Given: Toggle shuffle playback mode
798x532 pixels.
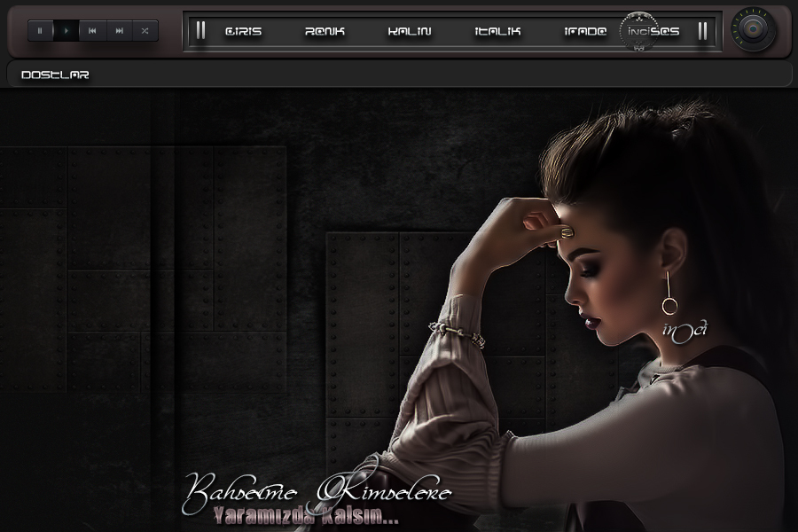Looking at the screenshot, I should point(145,30).
